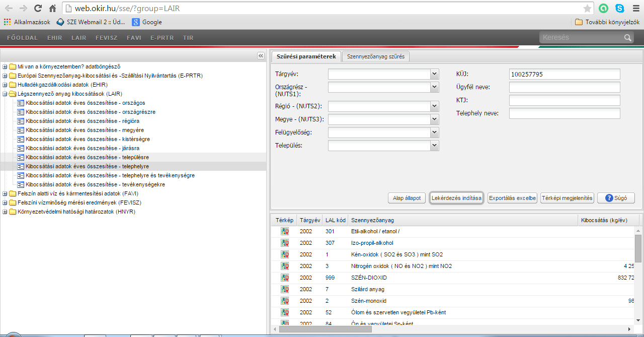Open the Skype extension icon
644x337 pixels.
coord(620,9)
